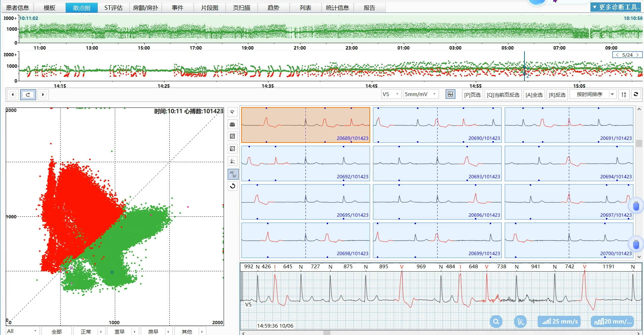Click the diagonal fan-lines square icon
644x335 pixels.
pyautogui.click(x=232, y=149)
